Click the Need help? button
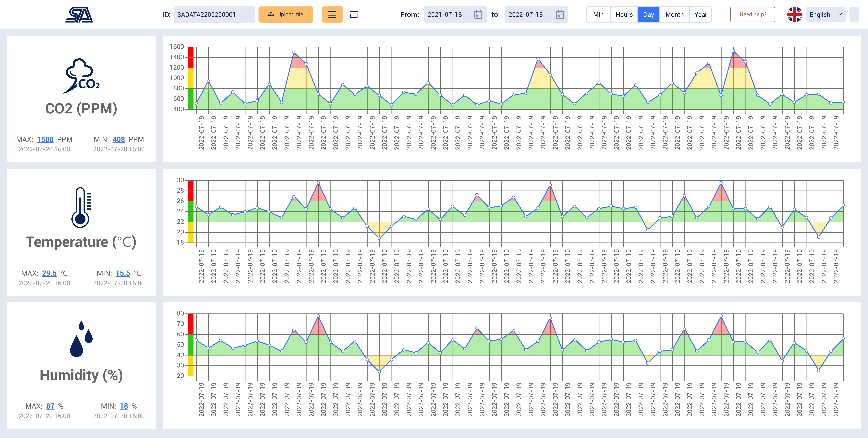 (x=752, y=14)
